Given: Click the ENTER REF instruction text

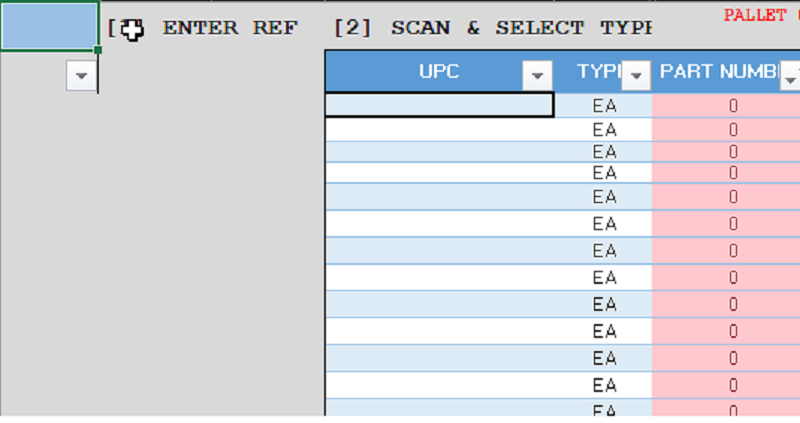Looking at the screenshot, I should (x=230, y=28).
